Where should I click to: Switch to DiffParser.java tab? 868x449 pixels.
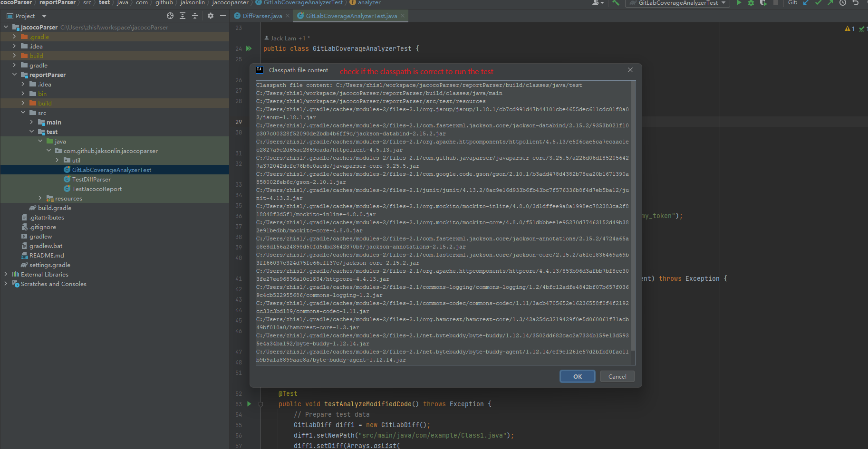(262, 16)
